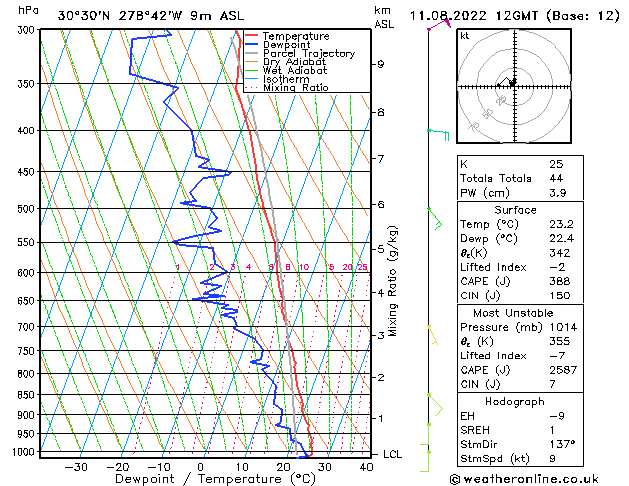Click the StmDir value 137°

click(x=562, y=444)
